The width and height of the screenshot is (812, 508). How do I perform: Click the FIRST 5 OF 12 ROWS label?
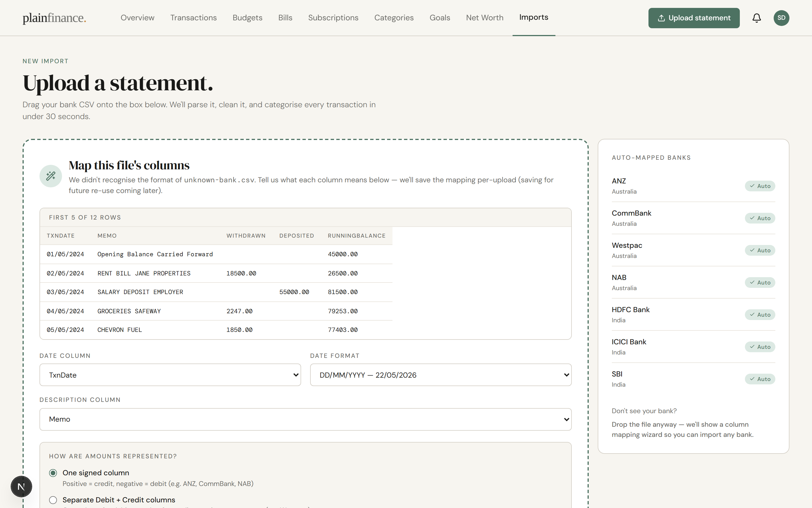pos(85,217)
